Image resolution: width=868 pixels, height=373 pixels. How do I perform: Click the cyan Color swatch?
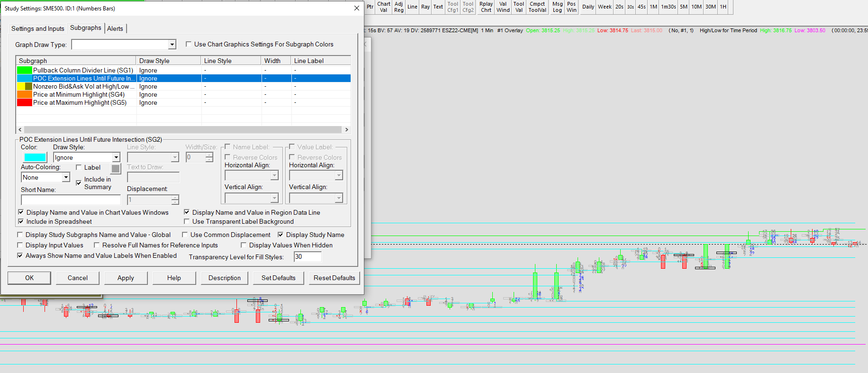[x=35, y=157]
